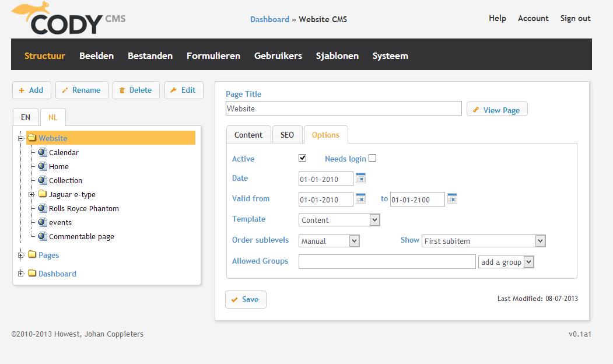Image resolution: width=613 pixels, height=364 pixels.
Task: Toggle the Active checkbox
Action: [x=302, y=157]
